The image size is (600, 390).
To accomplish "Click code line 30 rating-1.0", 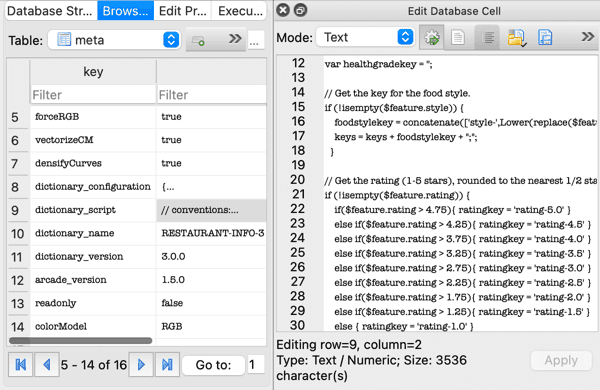I will [x=404, y=326].
